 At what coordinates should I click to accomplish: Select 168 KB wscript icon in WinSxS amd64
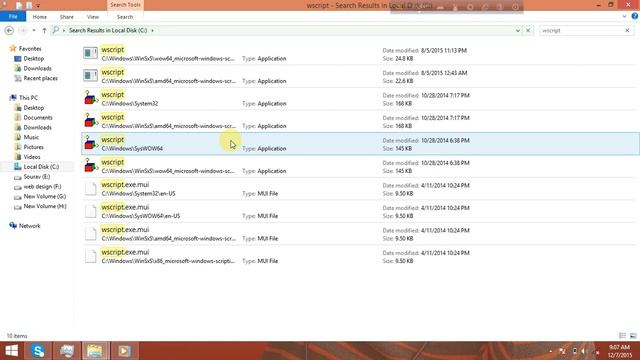tap(90, 120)
